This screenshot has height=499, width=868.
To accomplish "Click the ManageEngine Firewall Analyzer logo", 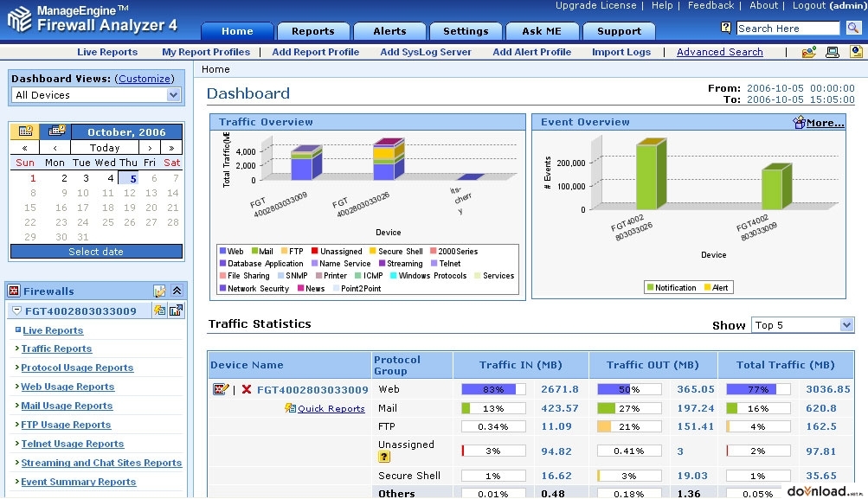I will [93, 19].
